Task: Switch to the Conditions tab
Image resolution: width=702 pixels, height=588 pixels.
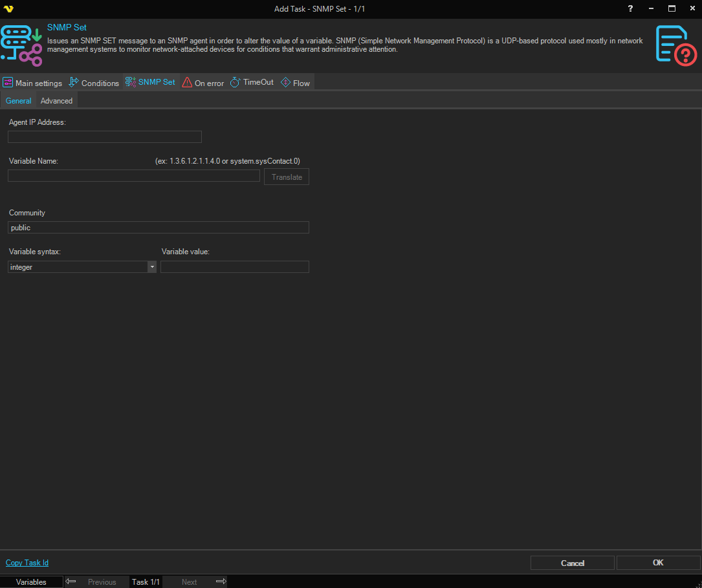Action: click(x=94, y=83)
